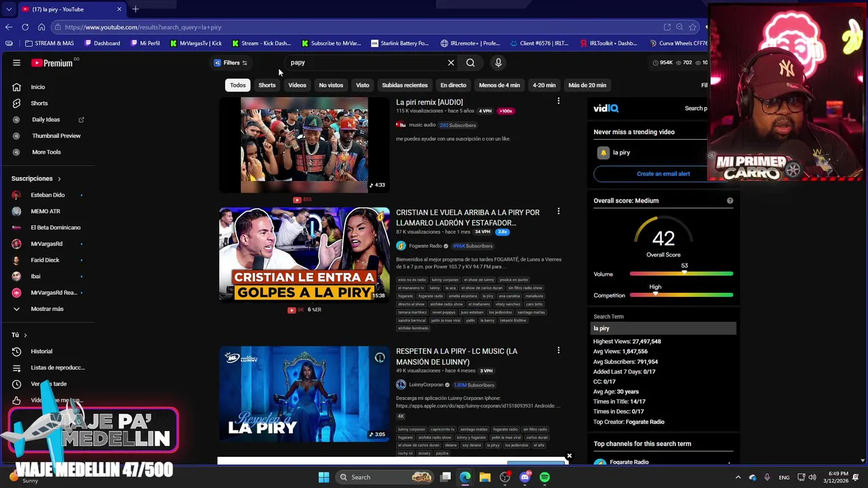Open a new browser tab
The width and height of the screenshot is (868, 488).
click(135, 9)
